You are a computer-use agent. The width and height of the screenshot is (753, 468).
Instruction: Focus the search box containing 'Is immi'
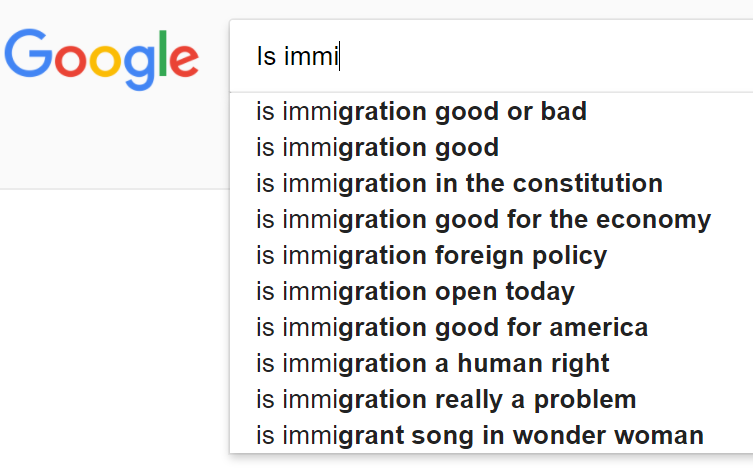click(x=490, y=57)
